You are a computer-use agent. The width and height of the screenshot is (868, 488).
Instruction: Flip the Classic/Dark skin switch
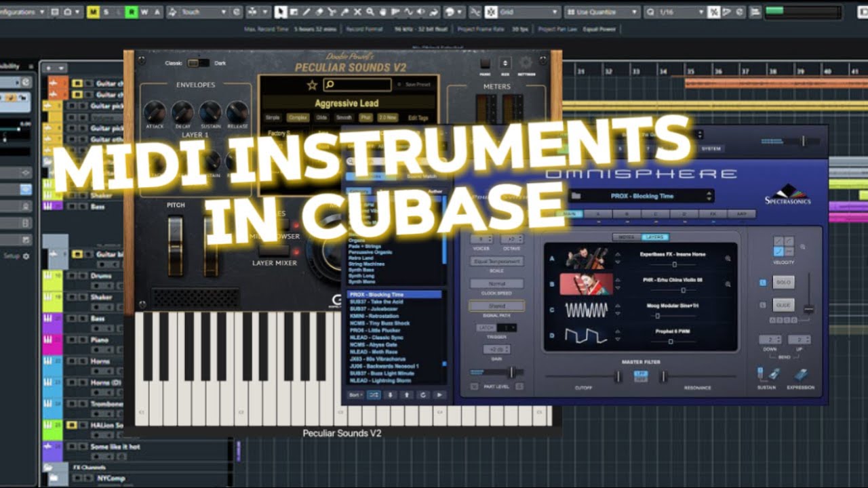tap(198, 63)
